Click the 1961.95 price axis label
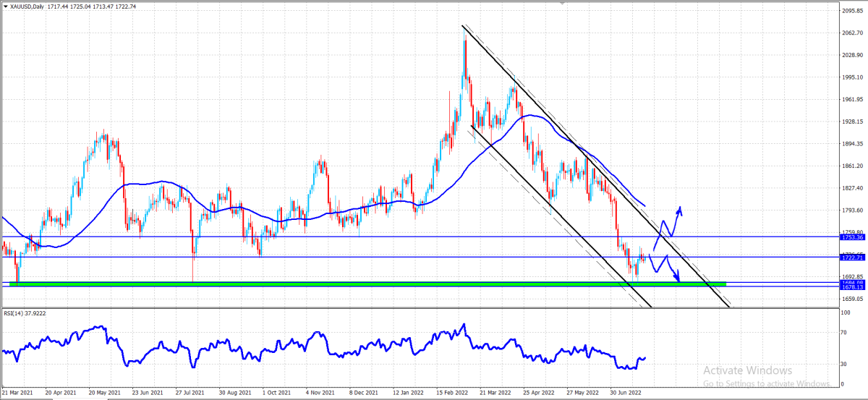Viewport: 868px width, 400px height. 853,100
